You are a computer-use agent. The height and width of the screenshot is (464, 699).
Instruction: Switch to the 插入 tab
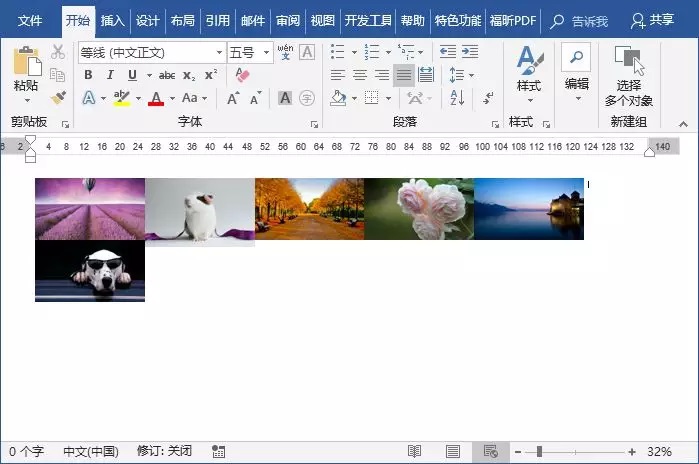[112, 21]
